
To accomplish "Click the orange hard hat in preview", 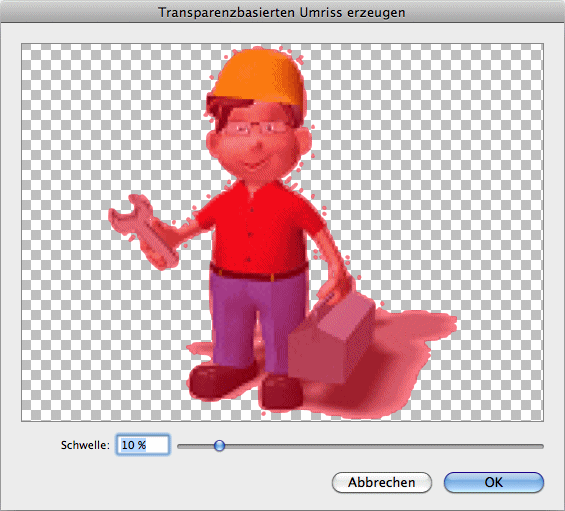I will [259, 76].
